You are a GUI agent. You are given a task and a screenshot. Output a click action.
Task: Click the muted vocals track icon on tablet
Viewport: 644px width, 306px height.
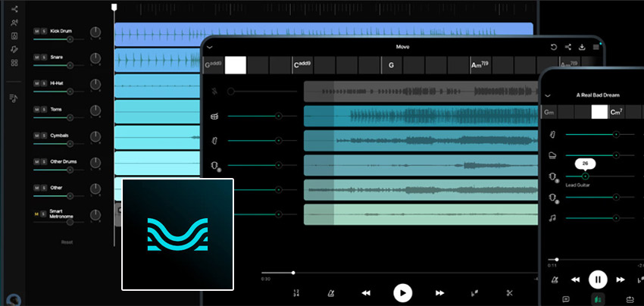coord(214,91)
